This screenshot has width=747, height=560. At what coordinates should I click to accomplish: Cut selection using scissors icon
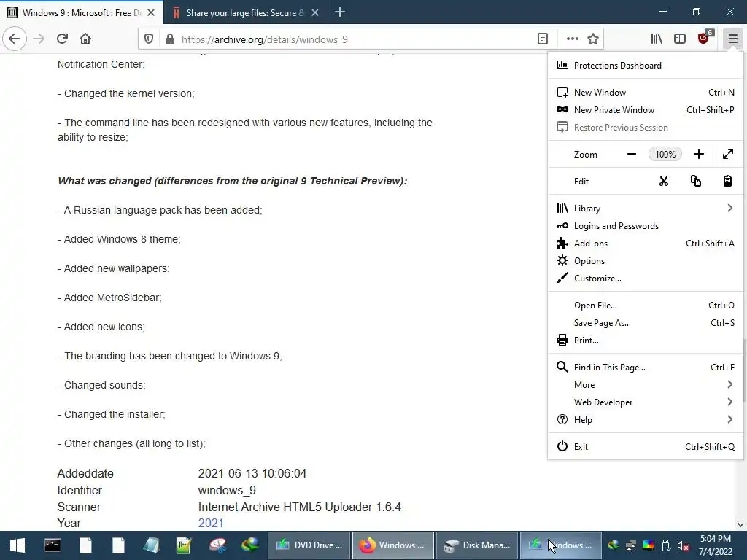coord(664,181)
